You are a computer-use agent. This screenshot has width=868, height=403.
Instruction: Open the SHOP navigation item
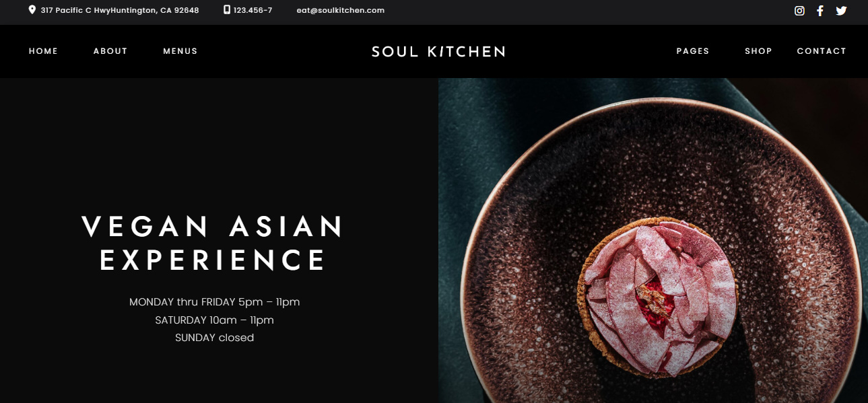tap(758, 51)
